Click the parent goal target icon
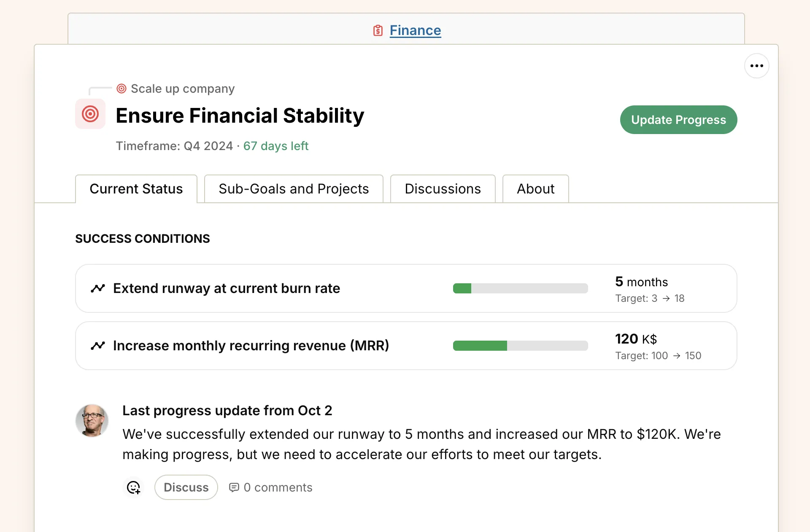This screenshot has height=532, width=810. 121,89
